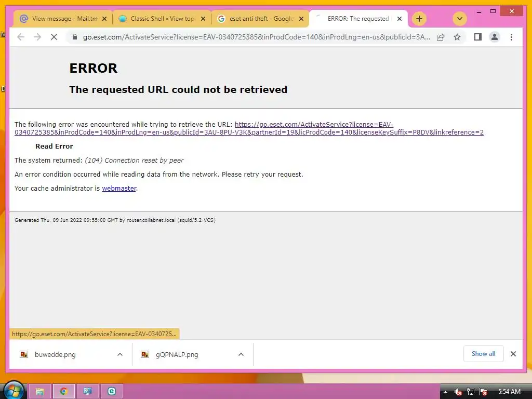The image size is (532, 399).
Task: Click the browser forward arrow
Action: pyautogui.click(x=37, y=37)
